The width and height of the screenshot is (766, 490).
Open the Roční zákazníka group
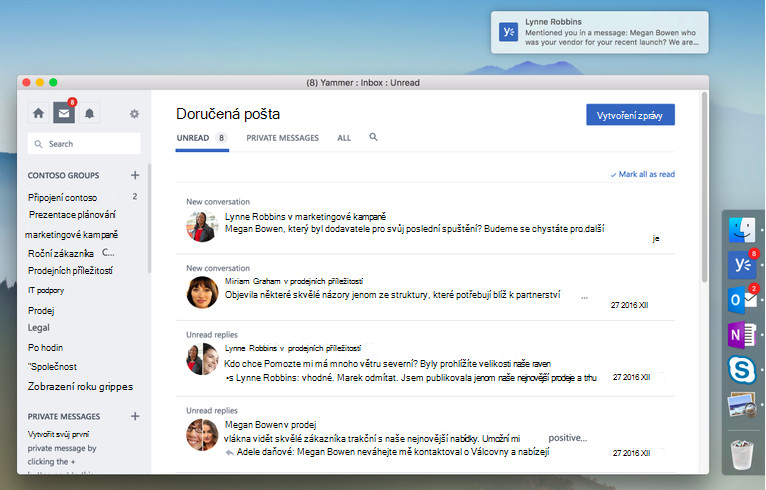61,254
